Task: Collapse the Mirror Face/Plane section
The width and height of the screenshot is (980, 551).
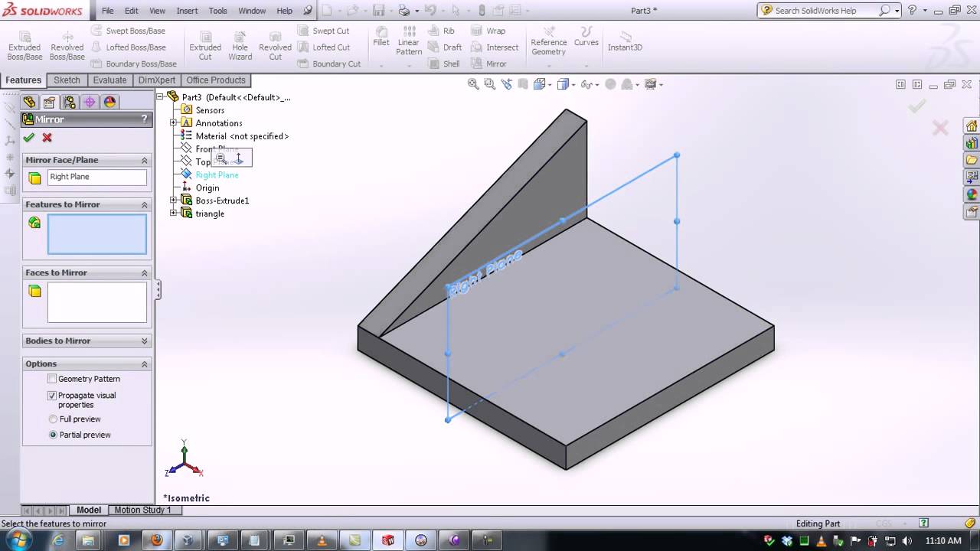Action: click(144, 160)
